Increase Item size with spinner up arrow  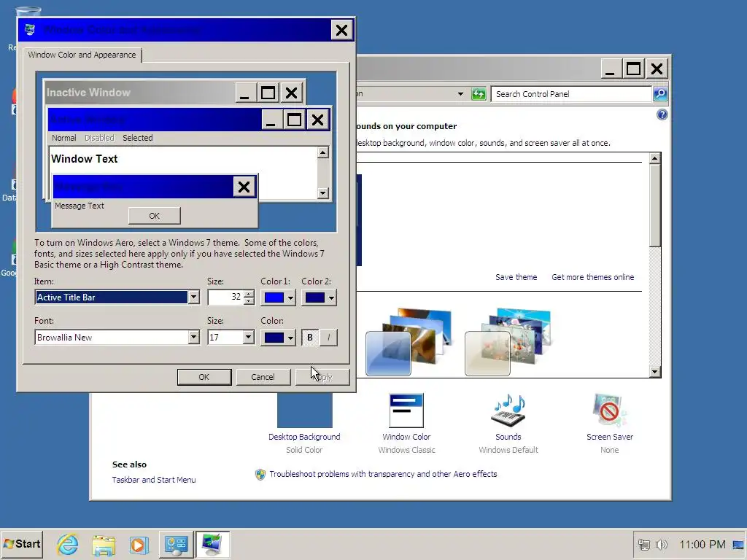[x=249, y=294]
